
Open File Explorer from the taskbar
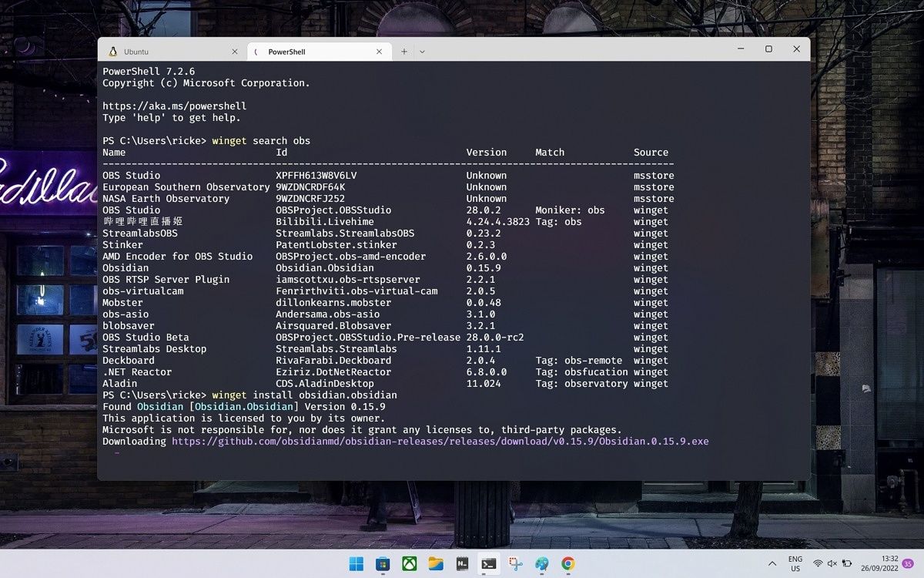click(435, 564)
